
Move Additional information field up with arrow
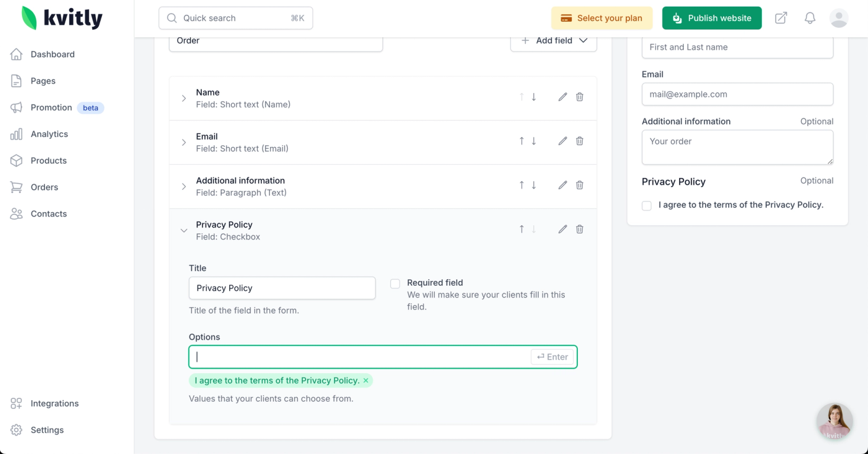[x=522, y=185]
